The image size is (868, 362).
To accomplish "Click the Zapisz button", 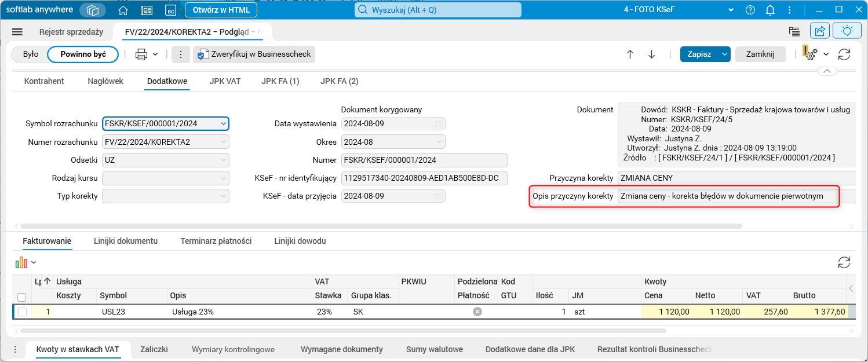I will (x=699, y=54).
